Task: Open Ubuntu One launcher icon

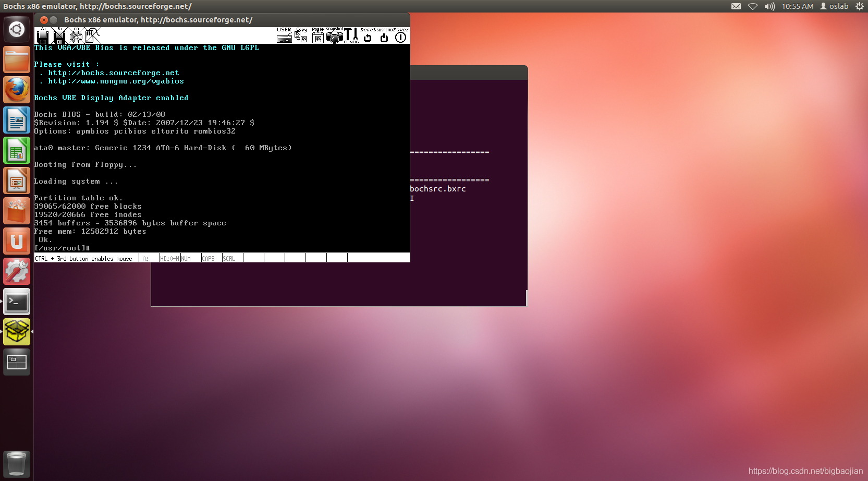Action: [17, 241]
